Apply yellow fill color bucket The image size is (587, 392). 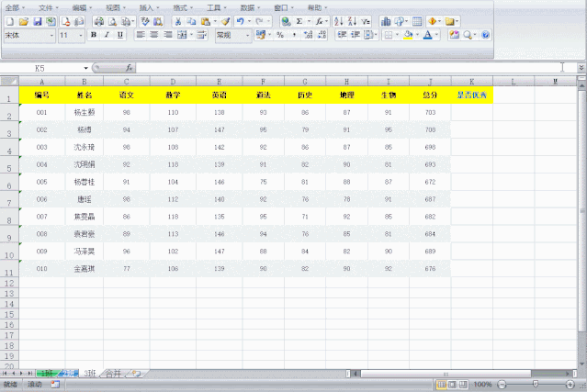409,35
